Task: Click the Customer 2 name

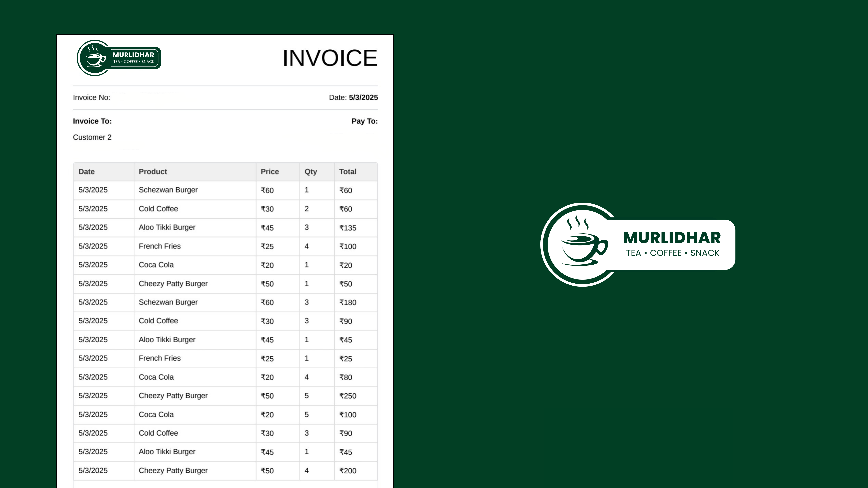Action: 92,137
